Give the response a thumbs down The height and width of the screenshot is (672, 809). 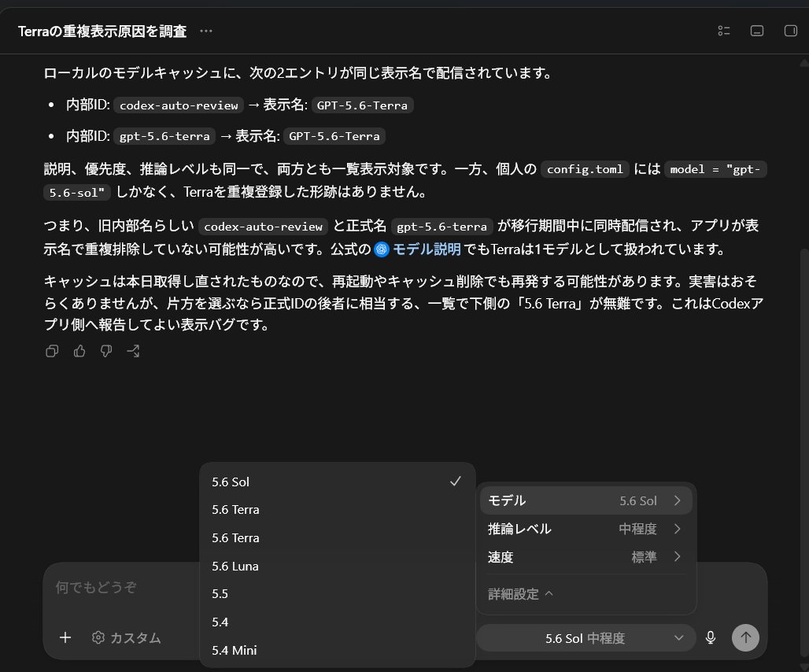(106, 351)
